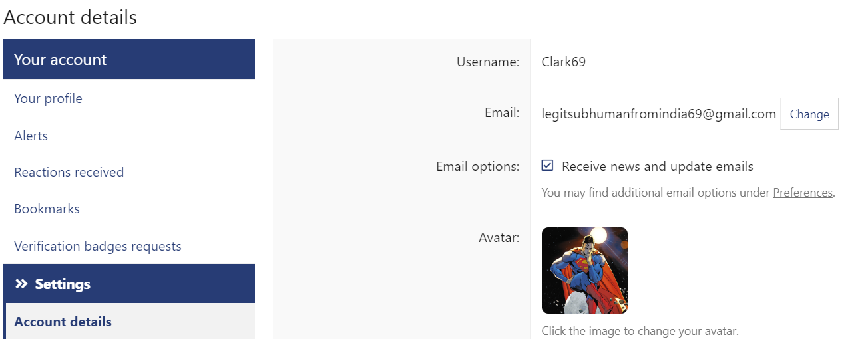This screenshot has height=339, width=868.
Task: Click the 'Receive news and update emails' label
Action: click(657, 166)
